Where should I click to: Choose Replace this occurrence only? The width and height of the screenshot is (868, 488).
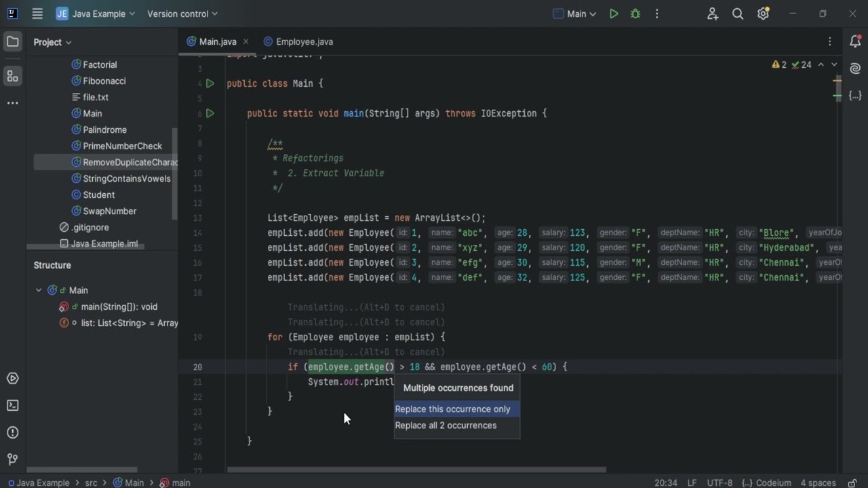pos(457,409)
